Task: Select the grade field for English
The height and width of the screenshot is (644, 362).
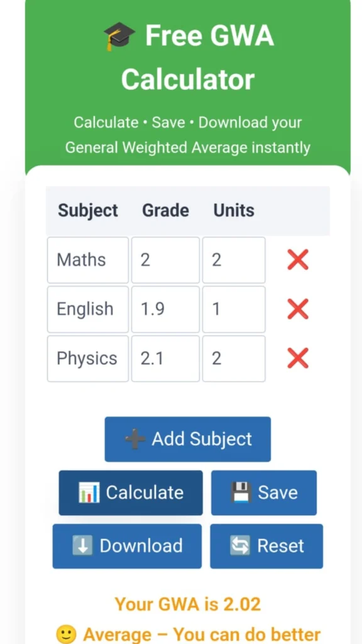Action: [x=165, y=309]
